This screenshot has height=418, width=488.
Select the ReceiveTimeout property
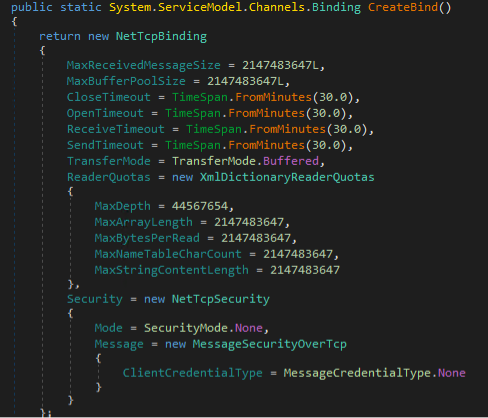click(116, 129)
